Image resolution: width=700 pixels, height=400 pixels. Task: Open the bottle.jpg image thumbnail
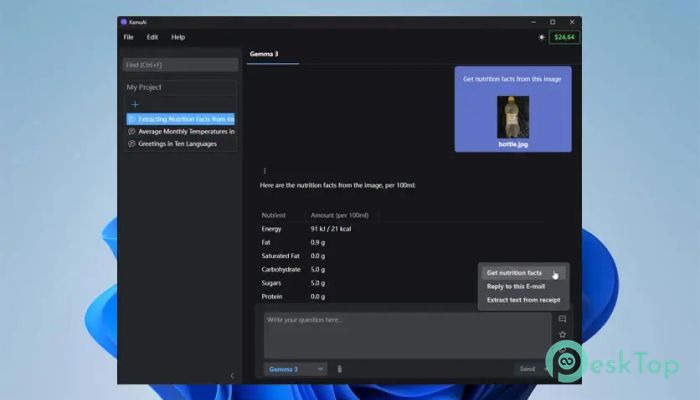tap(513, 117)
